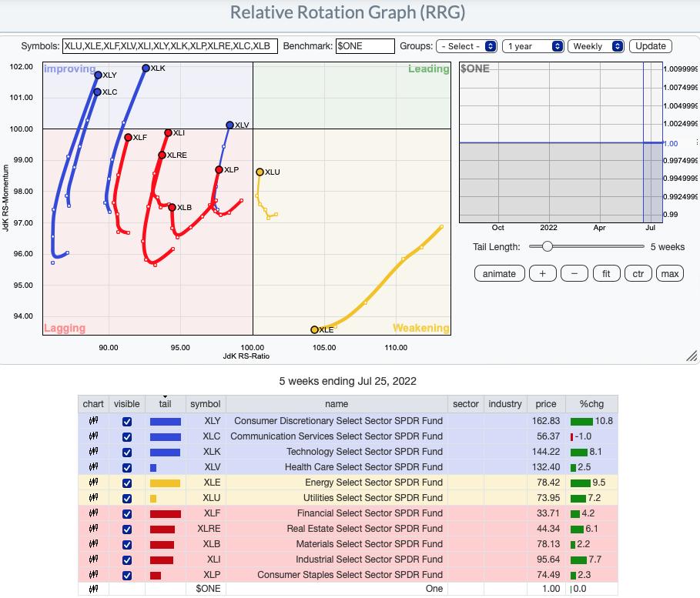Click the animate button

pos(500,274)
